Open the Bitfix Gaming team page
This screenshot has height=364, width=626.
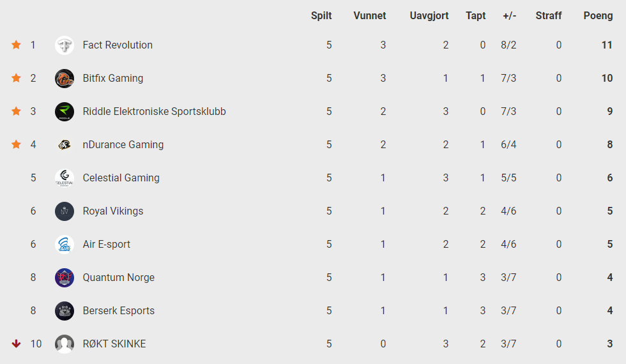tap(113, 78)
